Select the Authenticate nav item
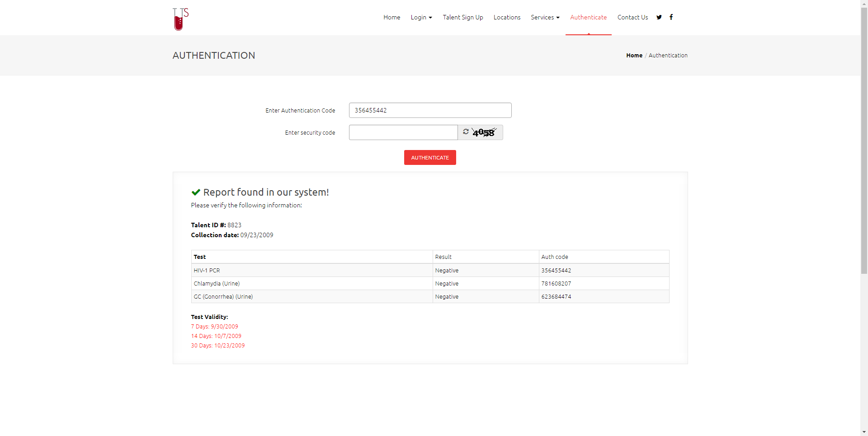 589,17
